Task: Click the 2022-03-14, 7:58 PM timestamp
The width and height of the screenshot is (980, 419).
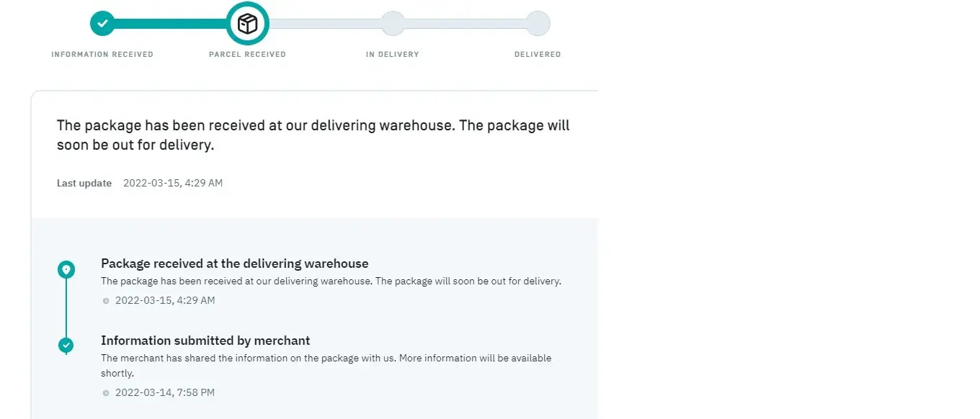Action: (165, 392)
